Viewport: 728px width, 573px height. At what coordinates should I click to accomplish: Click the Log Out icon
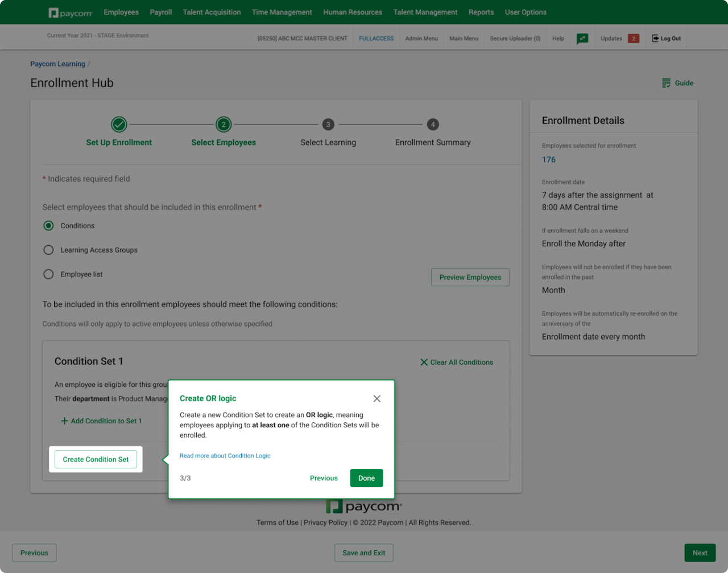655,39
